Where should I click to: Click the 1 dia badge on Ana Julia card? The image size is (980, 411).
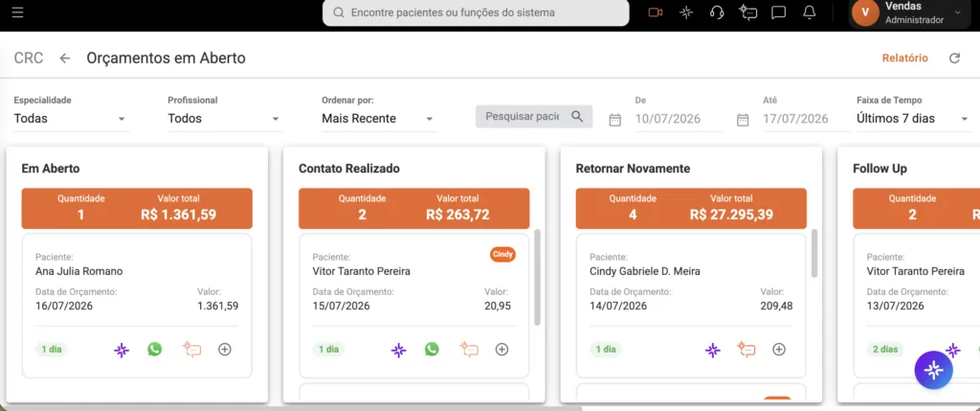pyautogui.click(x=52, y=350)
